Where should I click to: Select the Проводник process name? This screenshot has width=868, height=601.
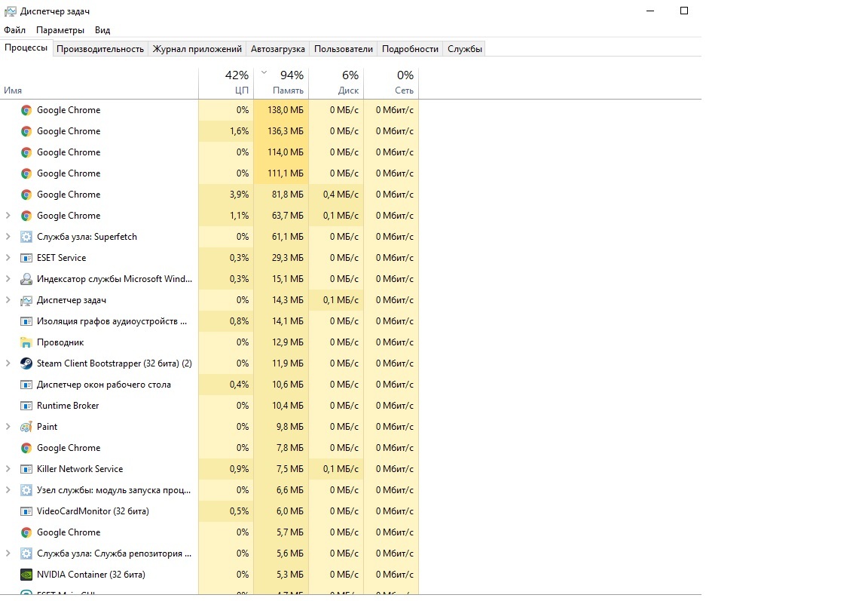pyautogui.click(x=60, y=342)
